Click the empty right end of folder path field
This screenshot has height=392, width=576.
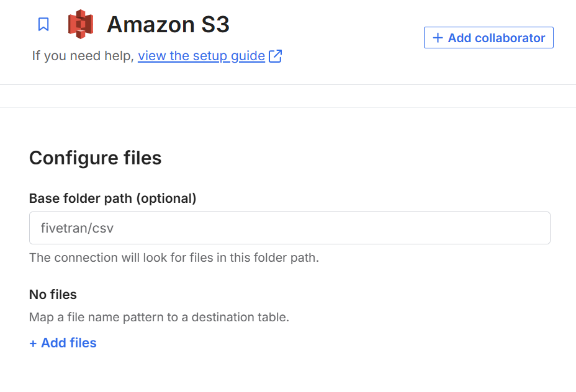[509, 228]
